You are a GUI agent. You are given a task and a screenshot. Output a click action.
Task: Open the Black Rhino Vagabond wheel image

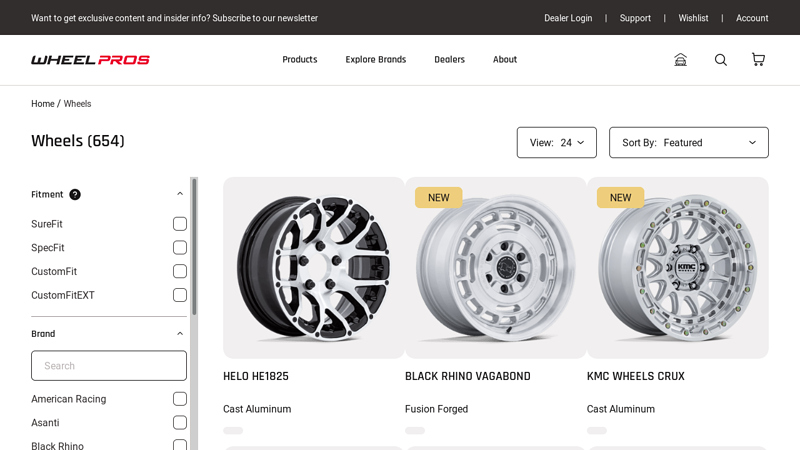[495, 267]
